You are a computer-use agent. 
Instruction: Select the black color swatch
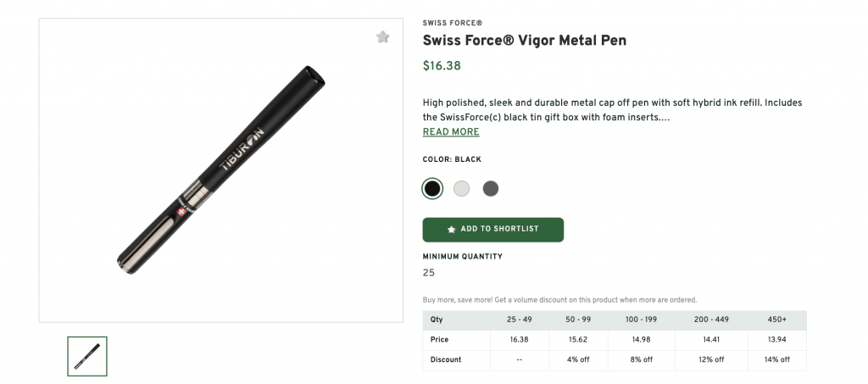coord(432,188)
